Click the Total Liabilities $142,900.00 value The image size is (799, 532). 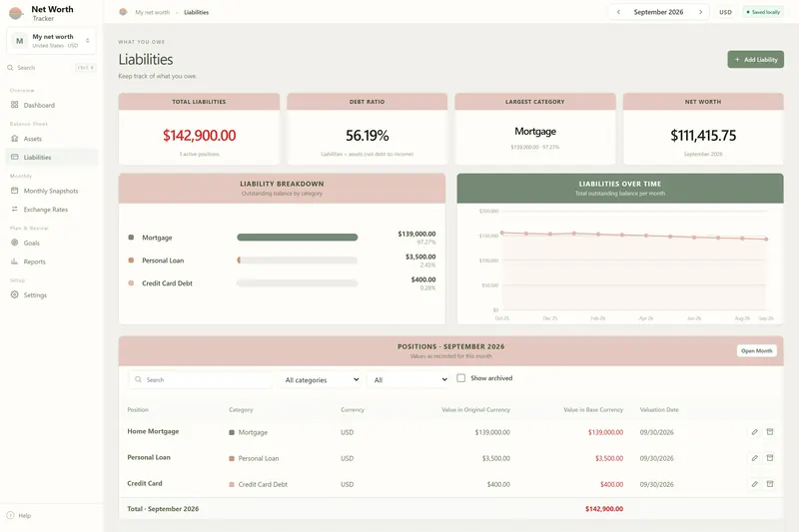[199, 136]
